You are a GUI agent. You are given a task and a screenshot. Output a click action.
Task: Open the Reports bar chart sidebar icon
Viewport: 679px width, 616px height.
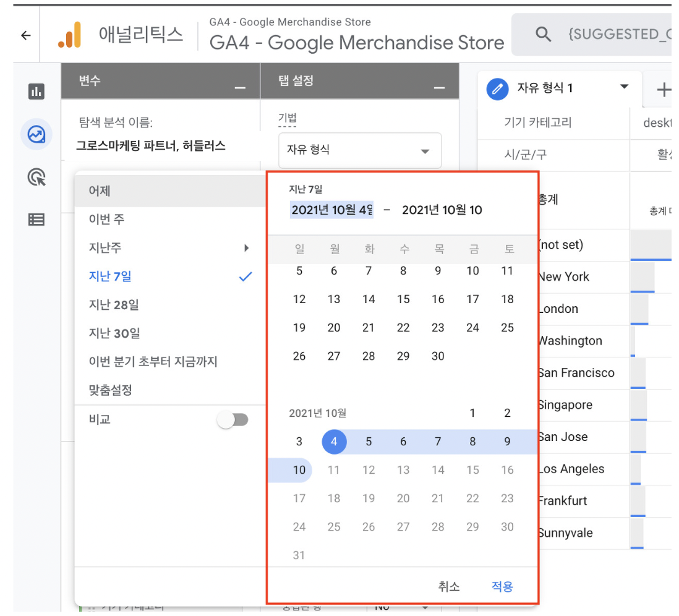(36, 92)
